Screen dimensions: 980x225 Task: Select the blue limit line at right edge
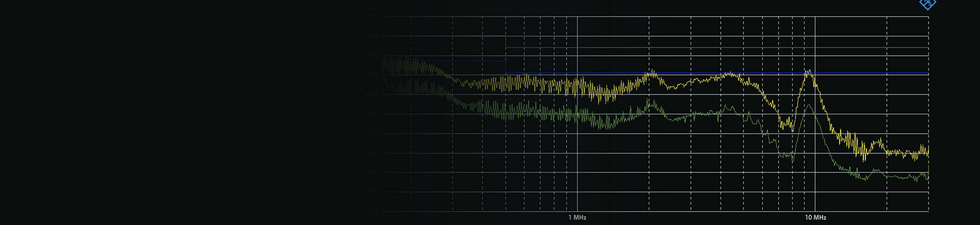click(927, 73)
